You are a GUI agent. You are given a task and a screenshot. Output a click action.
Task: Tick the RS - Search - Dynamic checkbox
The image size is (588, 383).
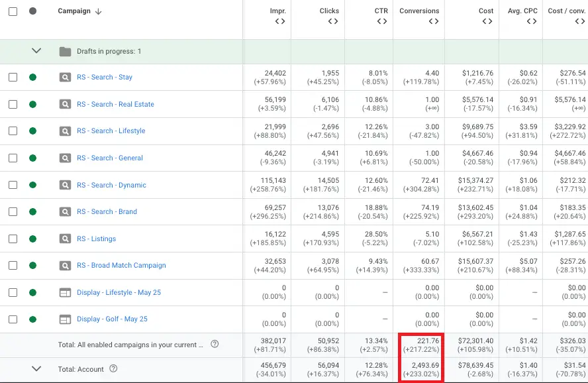[x=13, y=185]
